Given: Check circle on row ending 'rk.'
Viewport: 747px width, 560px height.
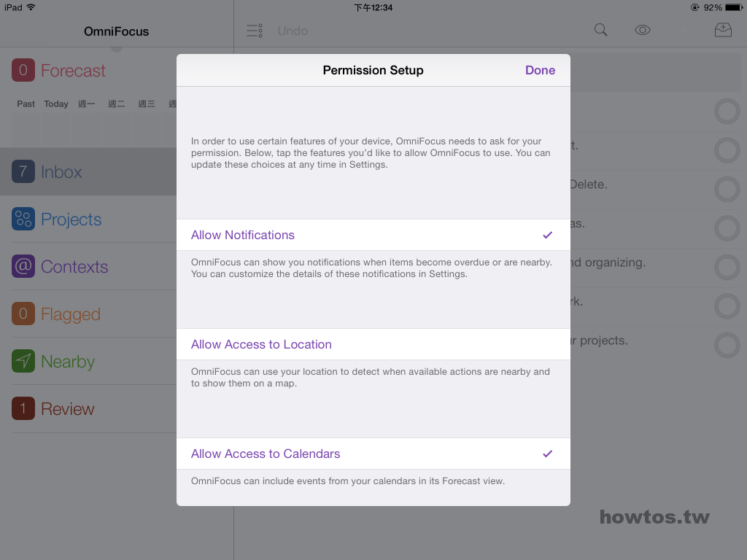Looking at the screenshot, I should point(727,307).
